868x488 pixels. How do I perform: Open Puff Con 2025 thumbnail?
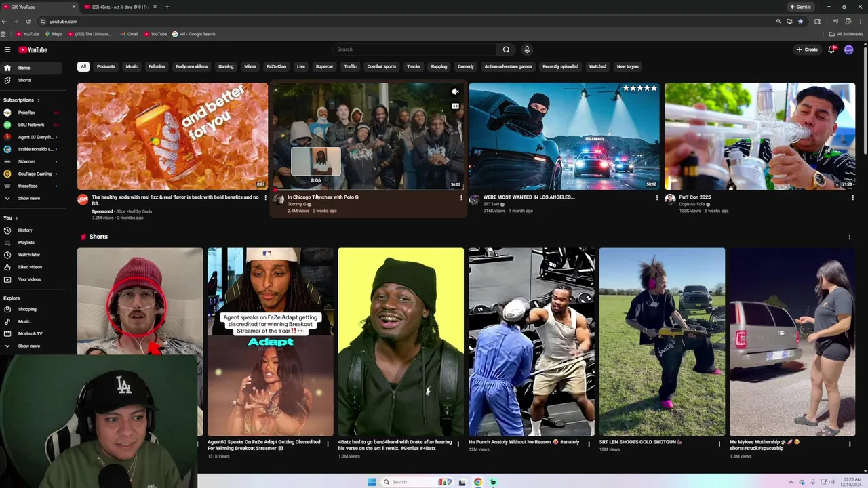tap(759, 136)
